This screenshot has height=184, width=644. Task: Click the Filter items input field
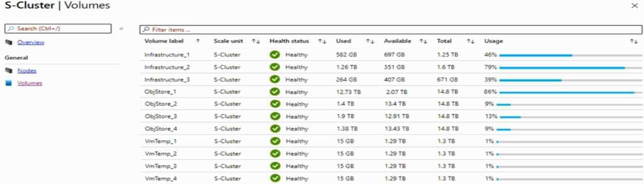(391, 30)
